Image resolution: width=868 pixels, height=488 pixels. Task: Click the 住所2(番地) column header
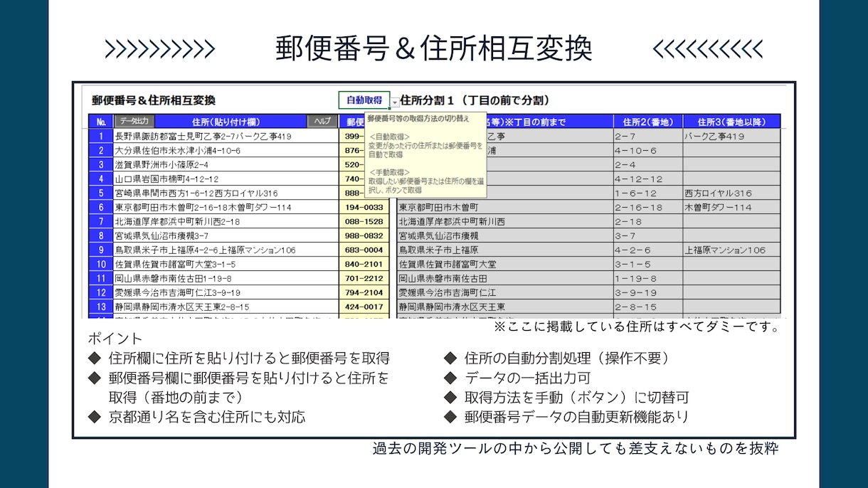pyautogui.click(x=647, y=122)
